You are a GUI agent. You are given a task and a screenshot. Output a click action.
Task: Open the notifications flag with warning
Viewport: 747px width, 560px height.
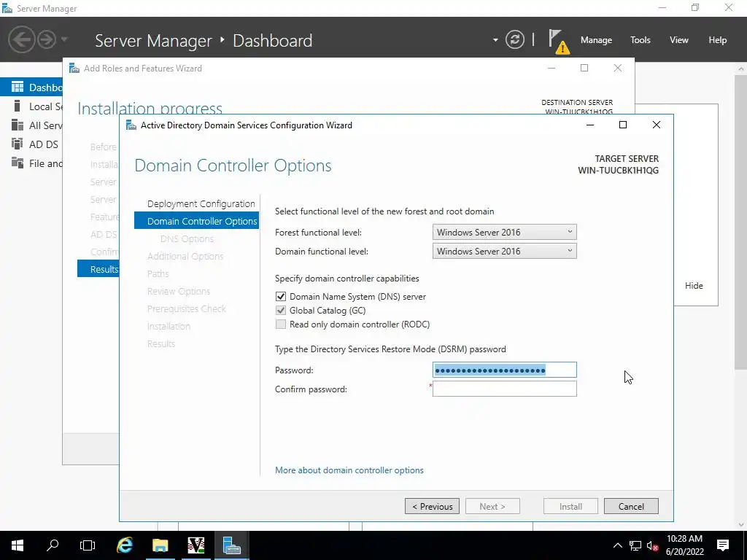point(558,41)
